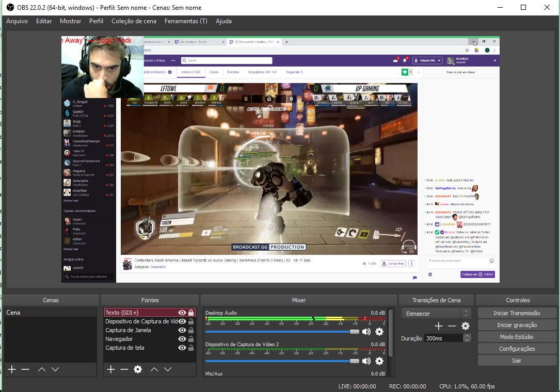
Task: Move scene up in Cenas panel
Action: (42, 369)
